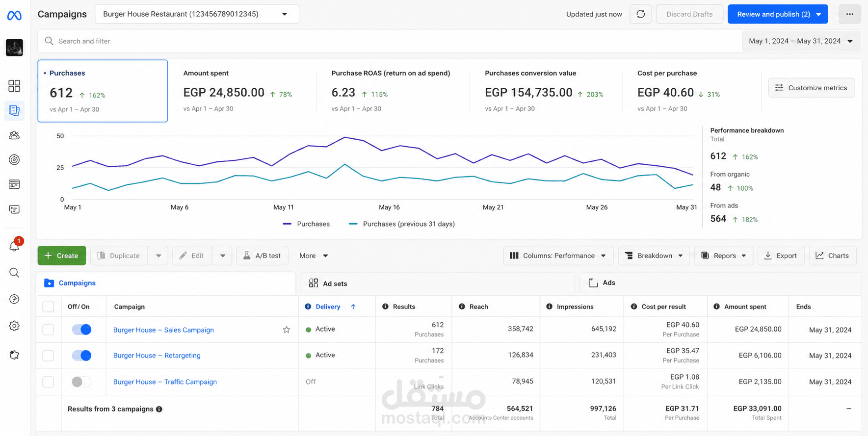Click the Discard Drafts button

(689, 14)
